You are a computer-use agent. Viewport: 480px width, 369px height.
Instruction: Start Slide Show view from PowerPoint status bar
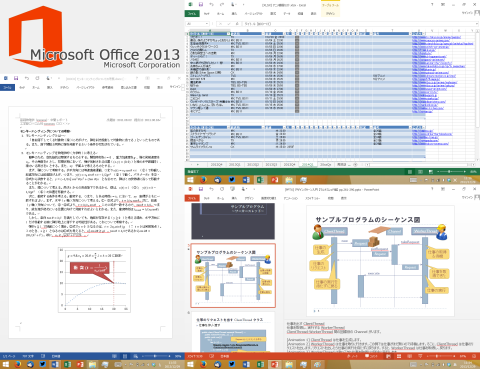[420, 356]
